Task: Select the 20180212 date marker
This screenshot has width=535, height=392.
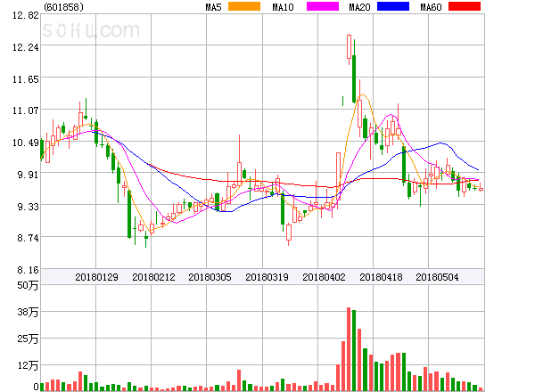Action: pyautogui.click(x=153, y=277)
